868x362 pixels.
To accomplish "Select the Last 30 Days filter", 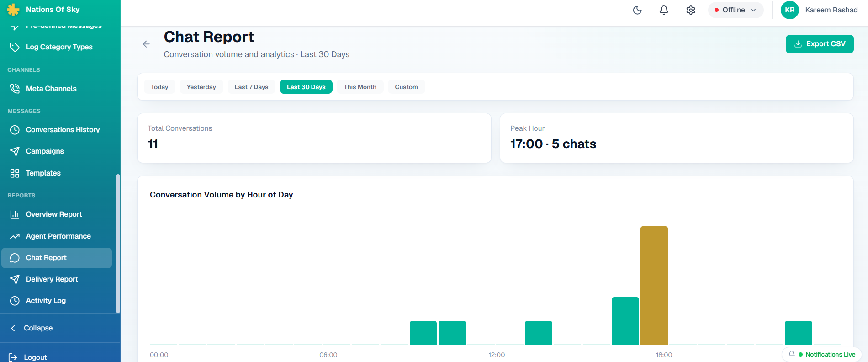I will click(306, 87).
